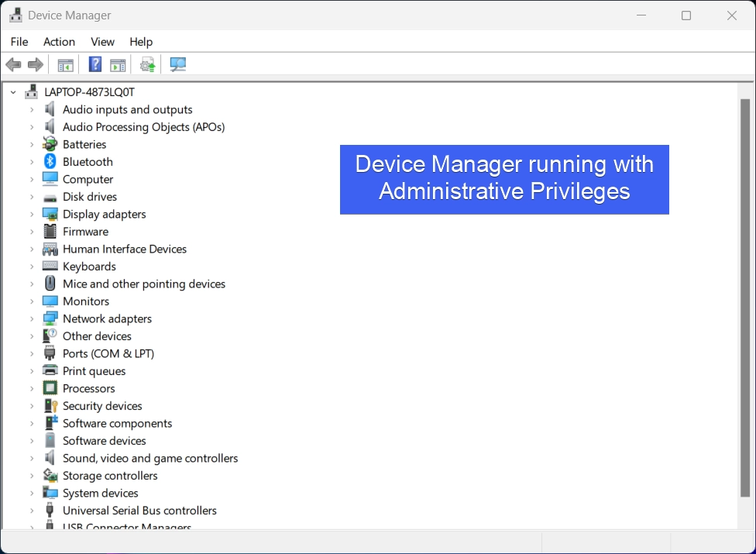Click the Universal Serial Bus controllers icon
This screenshot has height=554, width=756.
(x=49, y=510)
